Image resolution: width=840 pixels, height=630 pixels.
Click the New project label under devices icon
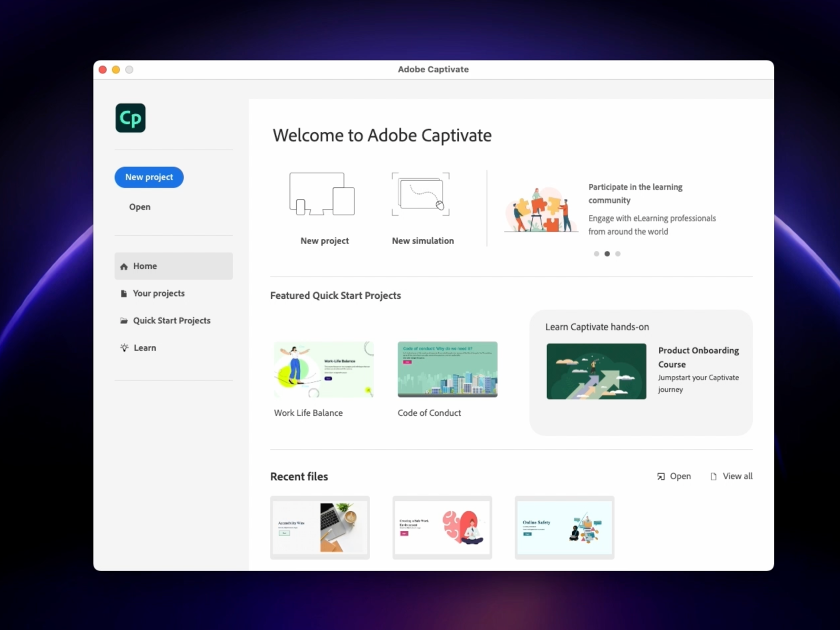point(324,241)
